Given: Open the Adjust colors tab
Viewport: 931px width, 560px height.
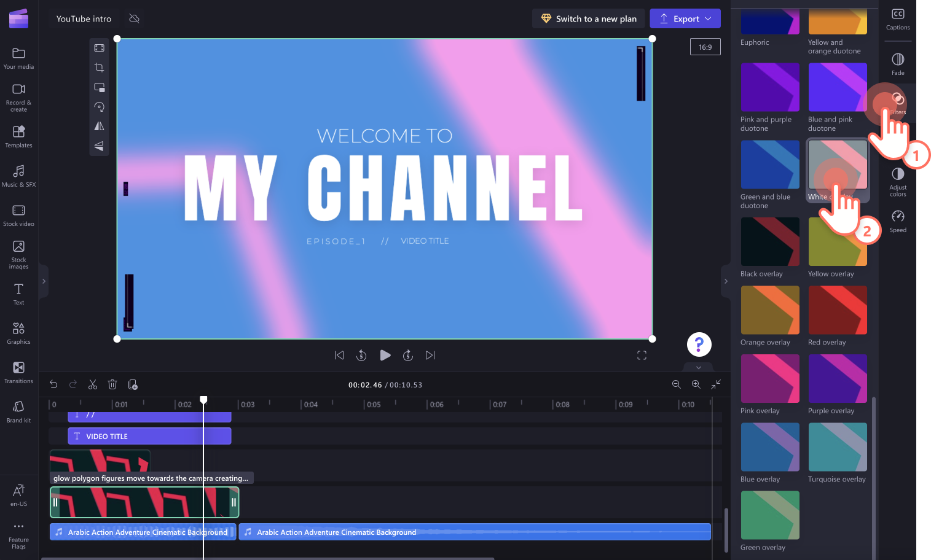Looking at the screenshot, I should click(898, 182).
